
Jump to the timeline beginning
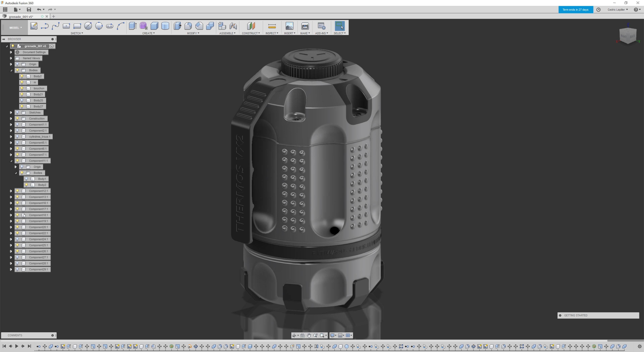click(4, 346)
